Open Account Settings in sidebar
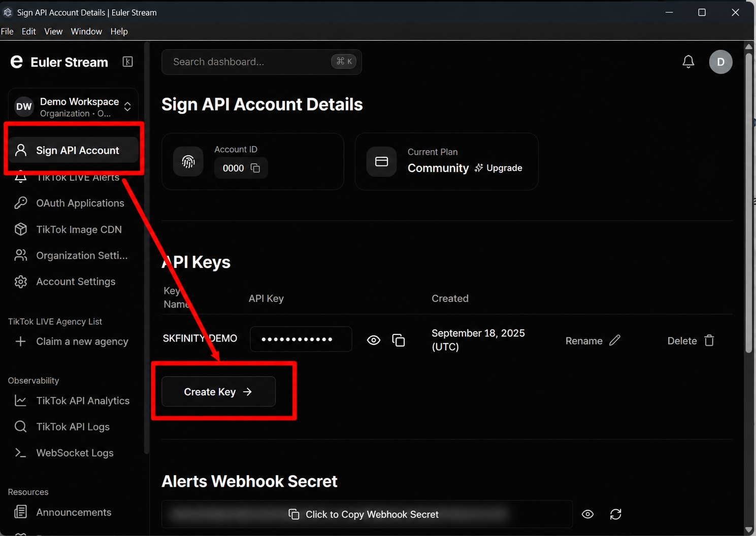The height and width of the screenshot is (536, 756). (73, 282)
